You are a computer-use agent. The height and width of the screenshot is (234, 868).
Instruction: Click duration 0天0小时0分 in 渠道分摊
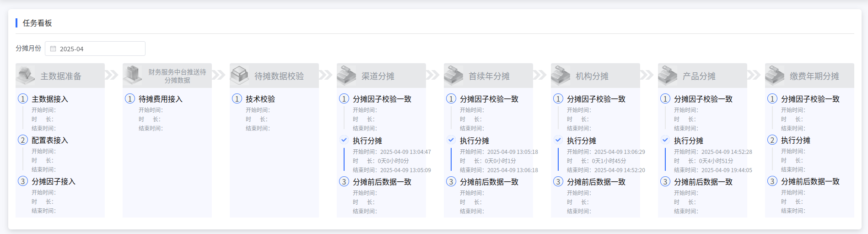[394, 161]
